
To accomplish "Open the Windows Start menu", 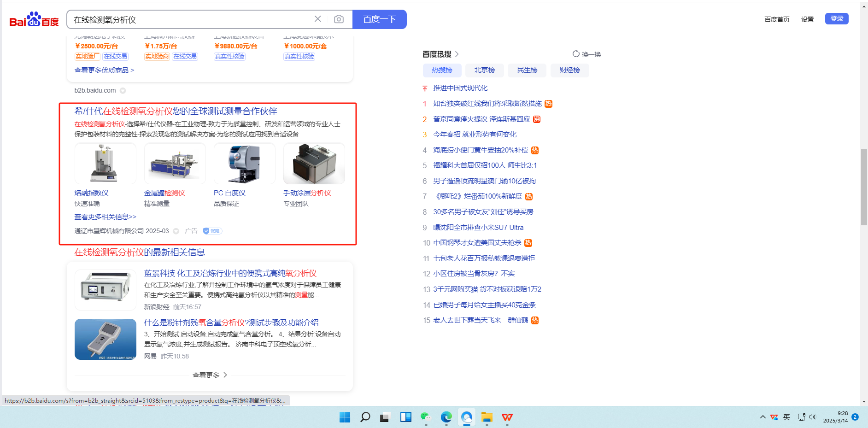I will point(345,417).
